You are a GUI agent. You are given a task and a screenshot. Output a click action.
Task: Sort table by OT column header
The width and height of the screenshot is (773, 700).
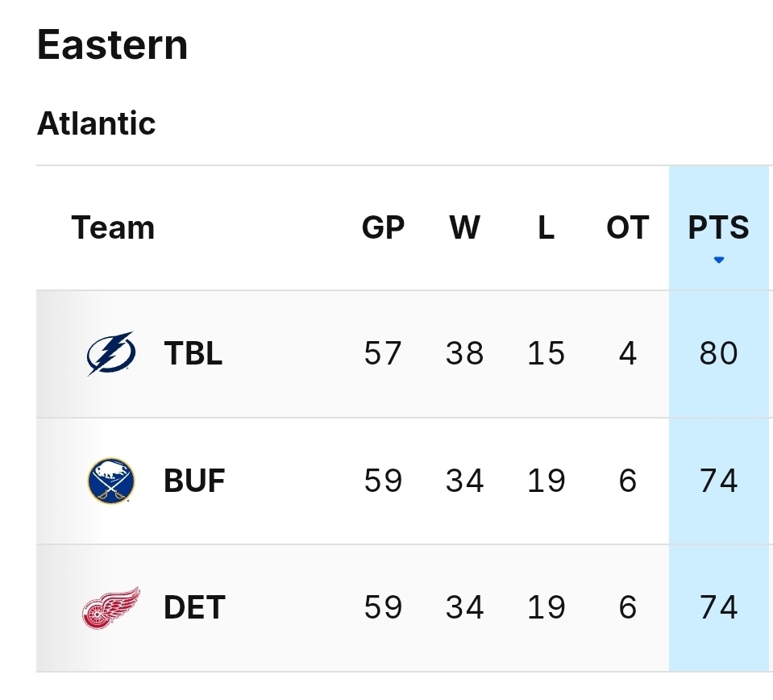click(x=627, y=228)
